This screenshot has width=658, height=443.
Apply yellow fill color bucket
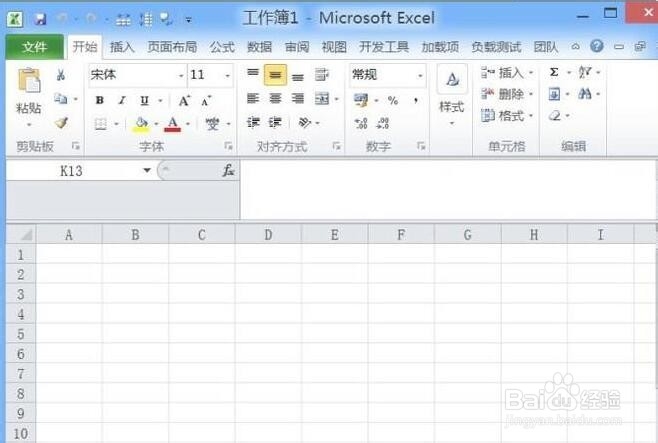[x=141, y=124]
